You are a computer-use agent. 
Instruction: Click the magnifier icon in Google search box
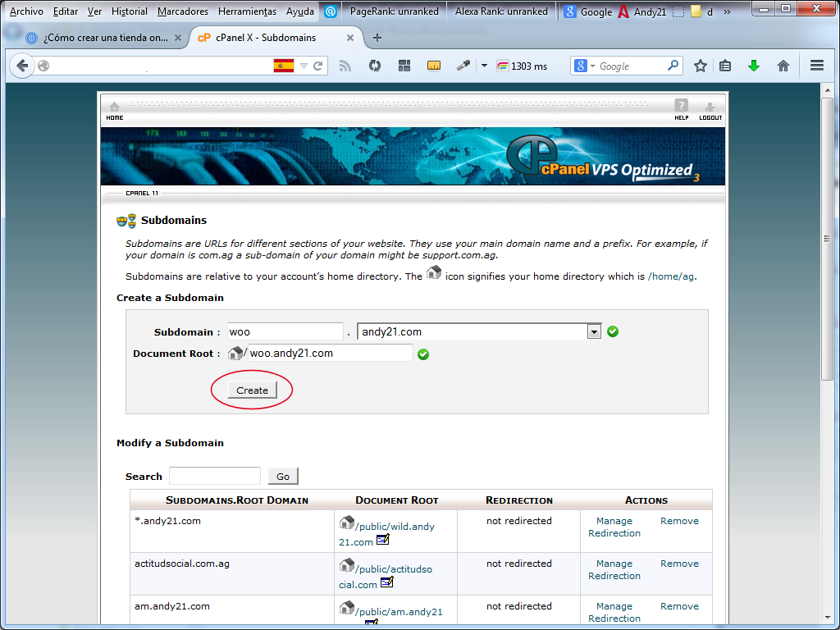point(673,66)
